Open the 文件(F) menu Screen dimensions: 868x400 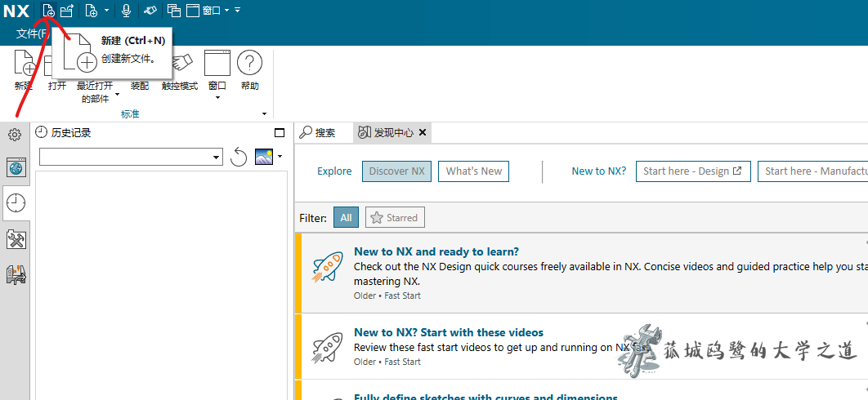click(32, 33)
